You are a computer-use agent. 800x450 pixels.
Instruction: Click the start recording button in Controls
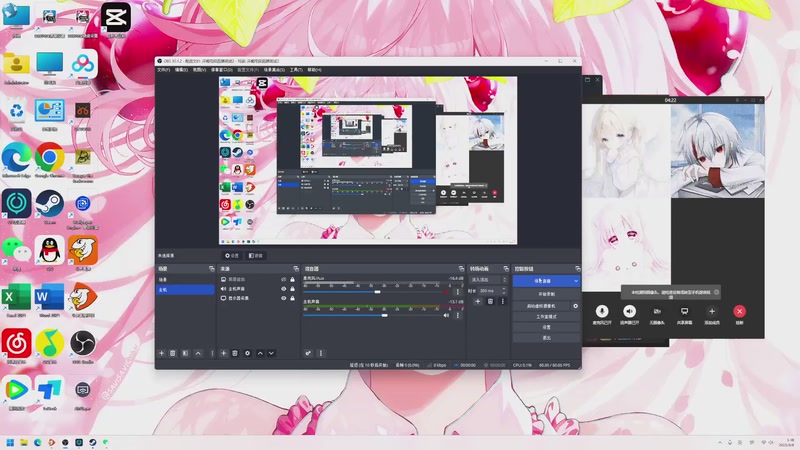546,294
